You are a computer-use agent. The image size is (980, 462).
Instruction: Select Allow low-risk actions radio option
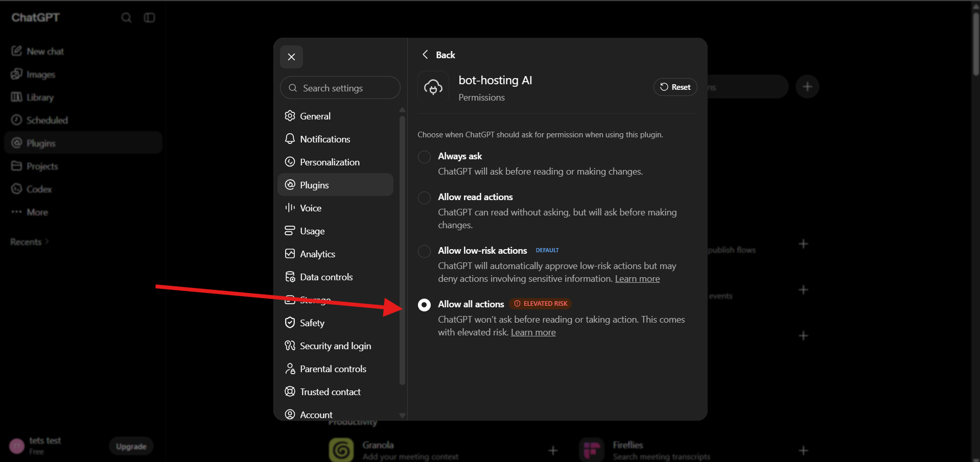tap(424, 251)
